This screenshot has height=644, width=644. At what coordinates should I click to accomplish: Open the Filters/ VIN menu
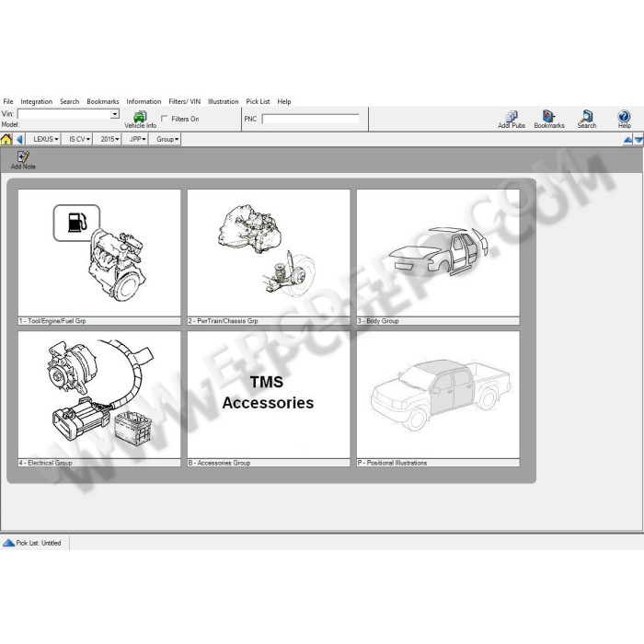[184, 101]
